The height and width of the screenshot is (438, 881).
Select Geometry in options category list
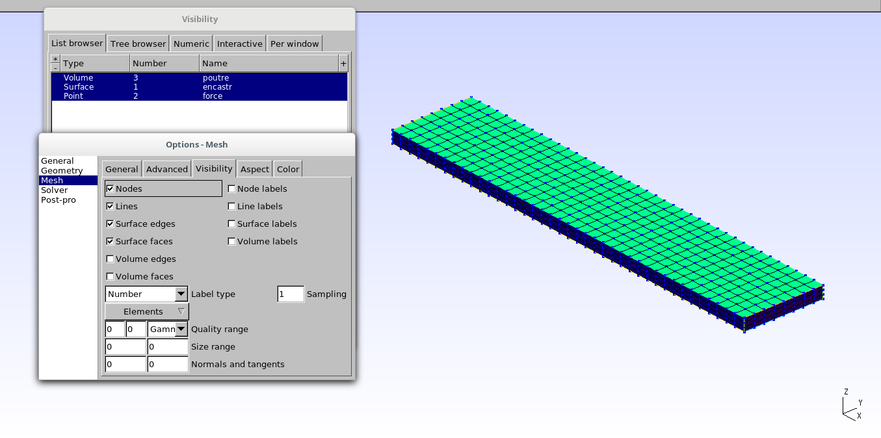click(x=62, y=171)
